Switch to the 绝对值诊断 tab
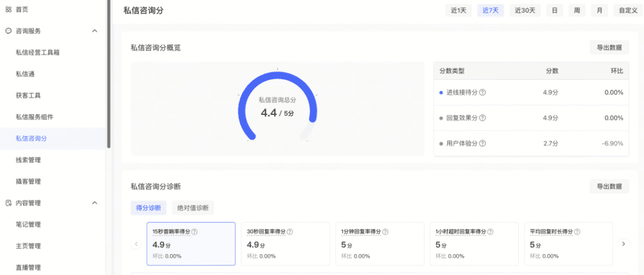 [x=193, y=208]
